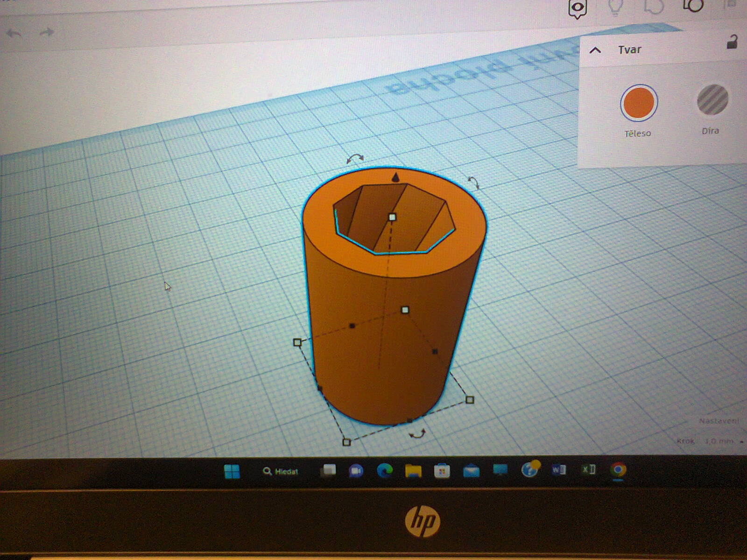Launch Microsoft Edge from taskbar

[385, 471]
